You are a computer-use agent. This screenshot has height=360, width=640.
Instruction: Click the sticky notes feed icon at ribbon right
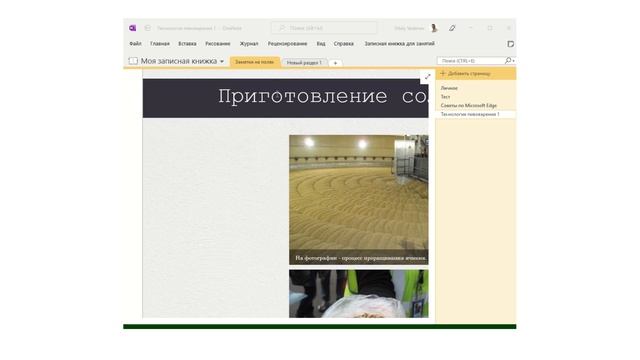point(511,44)
